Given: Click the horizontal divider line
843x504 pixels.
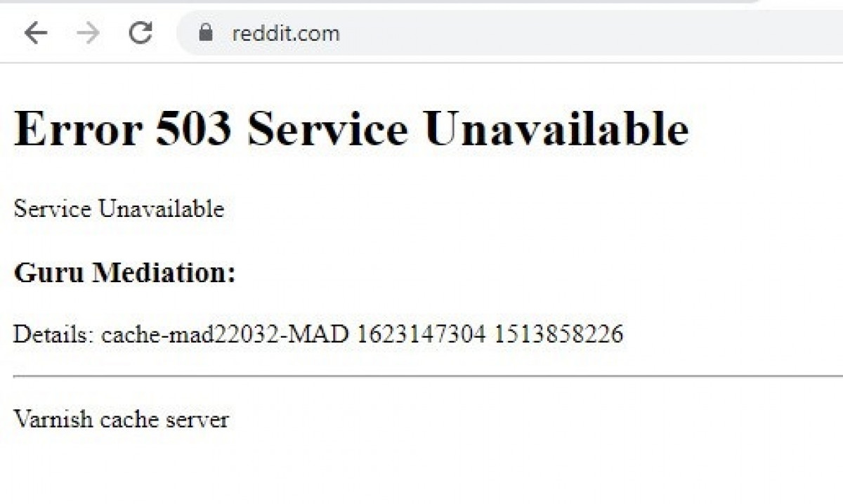Looking at the screenshot, I should (x=428, y=376).
